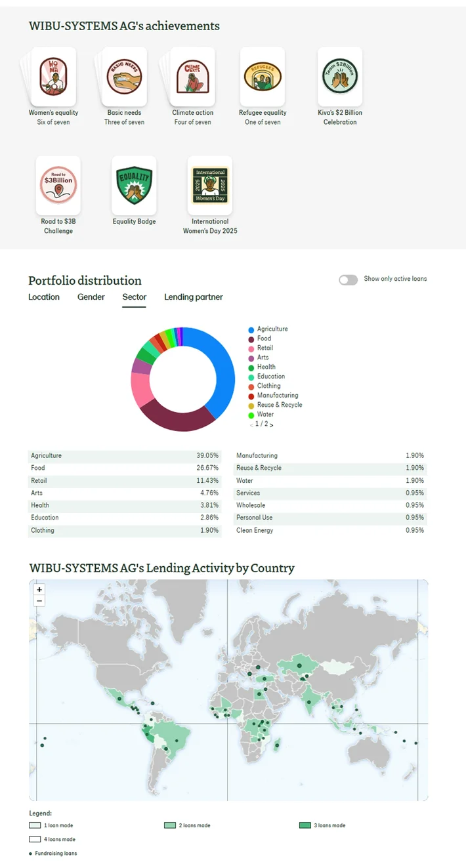Image resolution: width=466 pixels, height=868 pixels.
Task: Go to previous legend page arrow
Action: 251,425
